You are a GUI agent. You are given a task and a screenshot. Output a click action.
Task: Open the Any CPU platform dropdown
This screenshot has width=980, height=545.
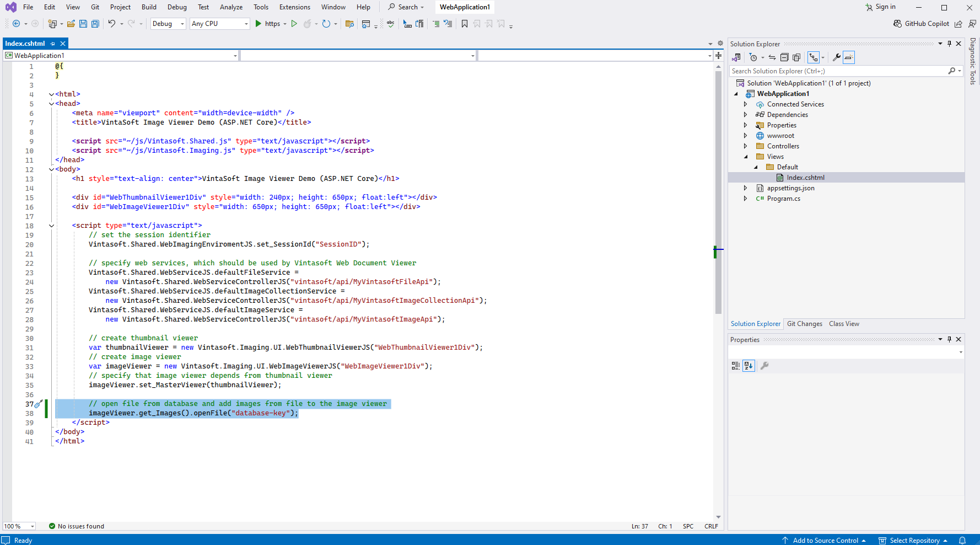pyautogui.click(x=220, y=24)
